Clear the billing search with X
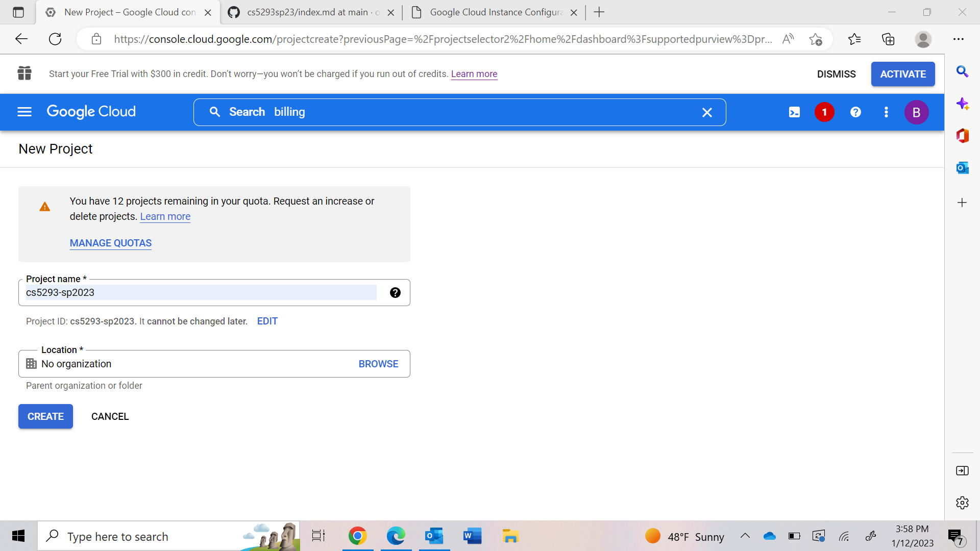This screenshot has height=551, width=980. tap(707, 112)
